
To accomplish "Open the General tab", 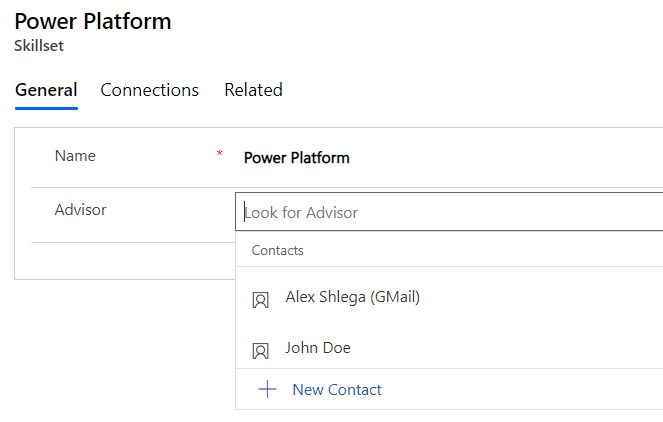I will click(46, 90).
